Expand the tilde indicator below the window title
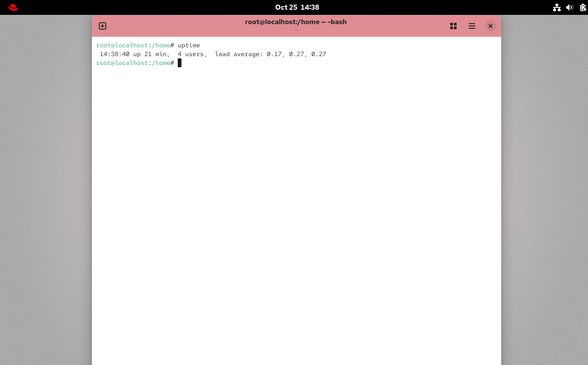The height and width of the screenshot is (365, 588). click(x=297, y=30)
